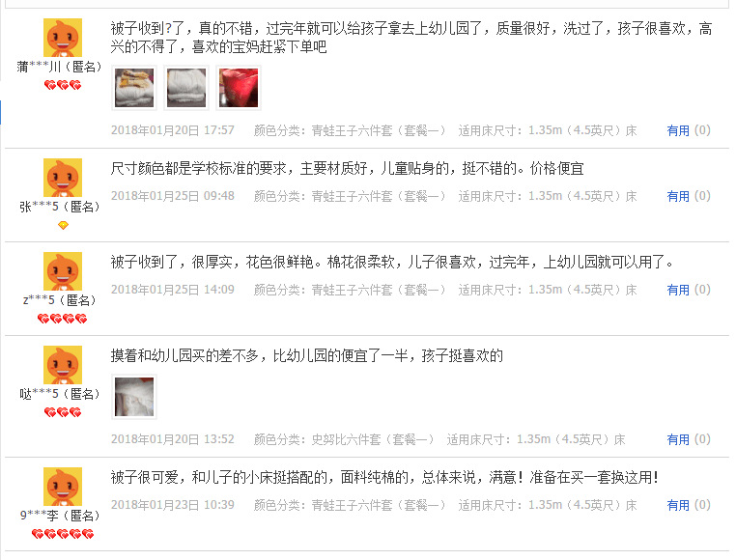Image resolution: width=736 pixels, height=560 pixels.
Task: Open first review photo of folded quilt
Action: (134, 88)
